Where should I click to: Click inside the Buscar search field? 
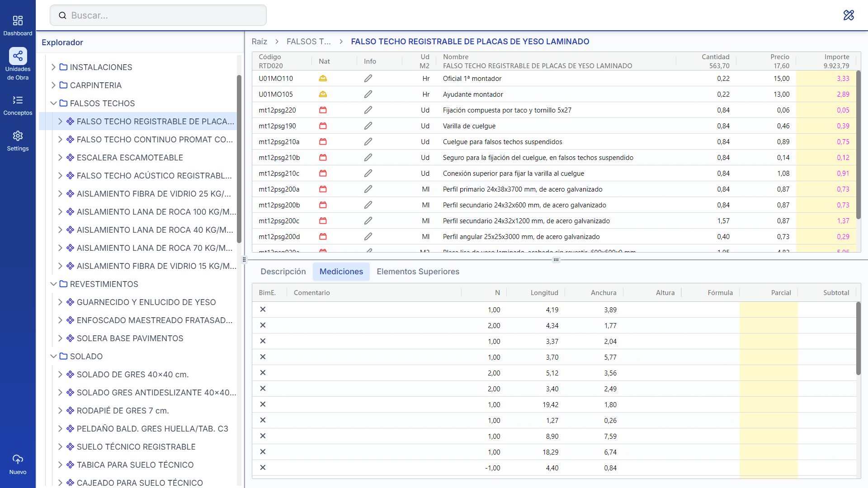click(x=158, y=15)
